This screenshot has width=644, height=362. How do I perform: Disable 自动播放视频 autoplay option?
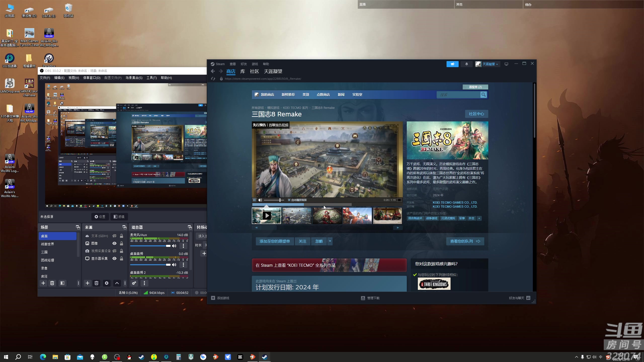point(289,200)
